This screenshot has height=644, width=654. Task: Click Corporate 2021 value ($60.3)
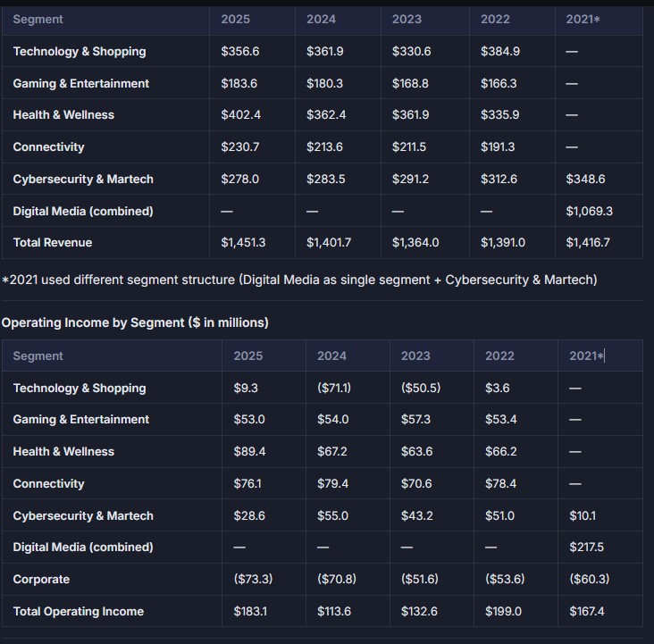click(x=590, y=579)
